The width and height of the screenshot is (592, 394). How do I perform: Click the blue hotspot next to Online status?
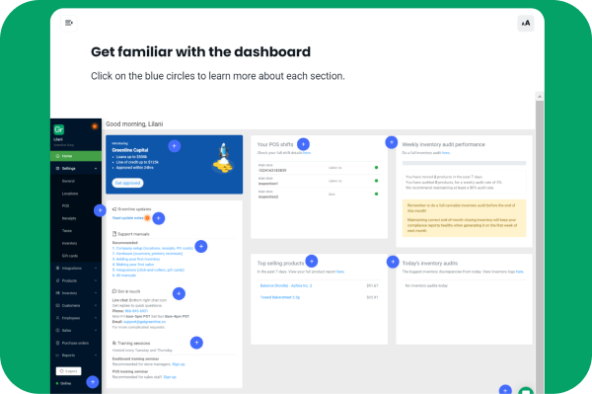(92, 382)
